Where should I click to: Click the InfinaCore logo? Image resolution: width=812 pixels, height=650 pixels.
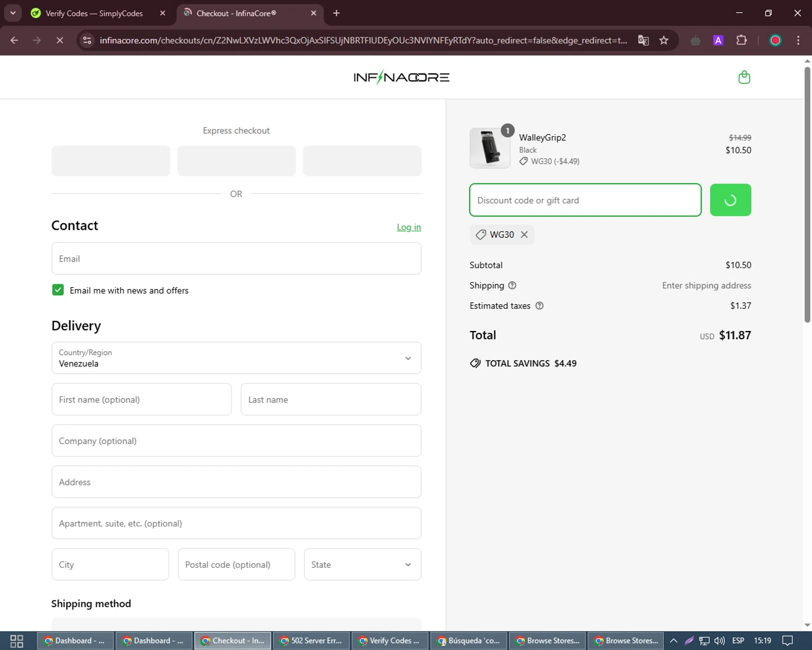(401, 77)
